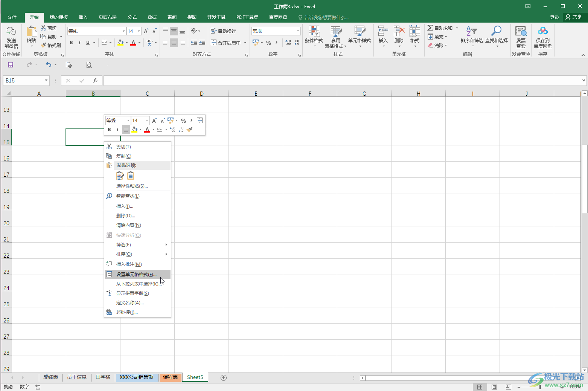Toggle Italic in the ribbon font group
This screenshot has height=391, width=588.
79,43
